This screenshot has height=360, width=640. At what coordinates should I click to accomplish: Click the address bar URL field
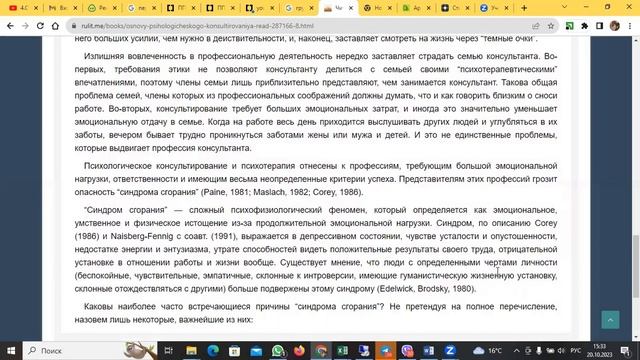(x=302, y=26)
